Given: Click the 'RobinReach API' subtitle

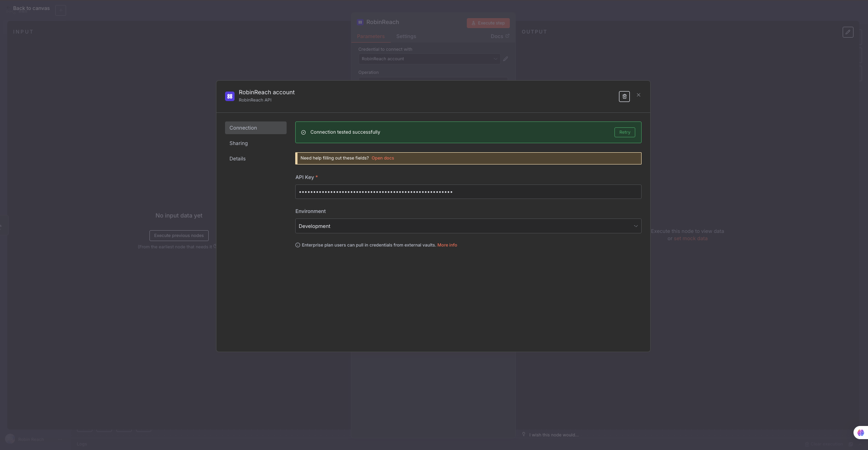Looking at the screenshot, I should click(x=255, y=100).
